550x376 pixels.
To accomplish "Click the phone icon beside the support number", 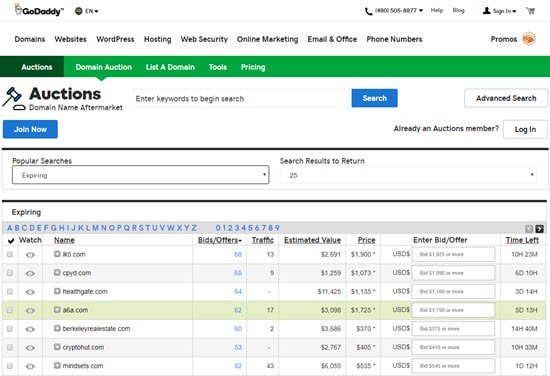I will (x=368, y=12).
